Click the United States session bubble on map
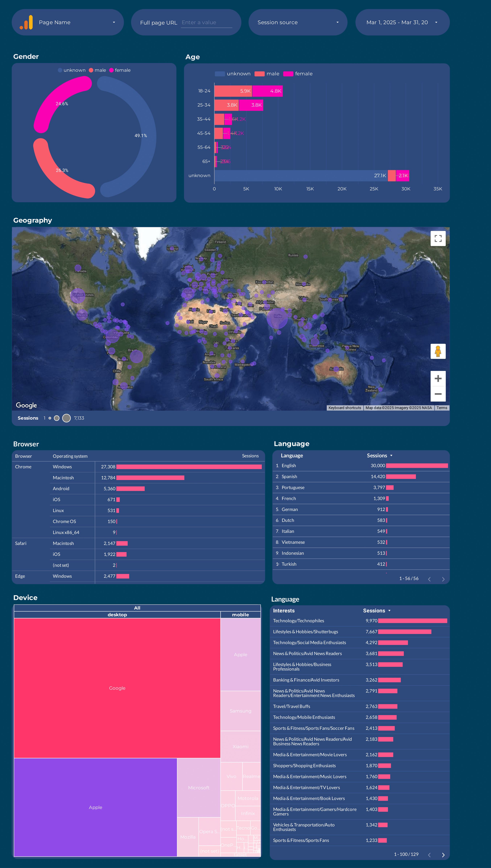491x868 pixels. [x=78, y=295]
